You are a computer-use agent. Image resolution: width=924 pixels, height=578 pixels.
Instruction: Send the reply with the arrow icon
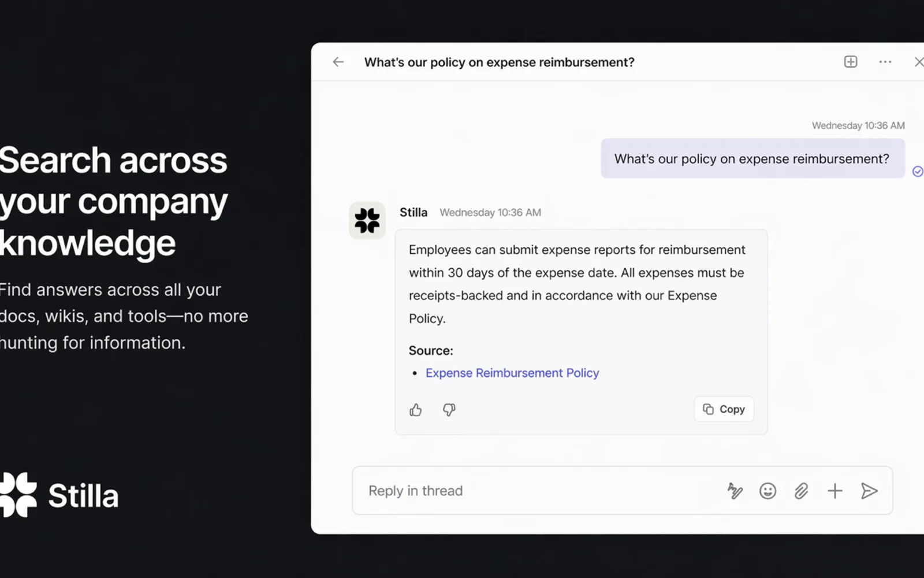(869, 491)
